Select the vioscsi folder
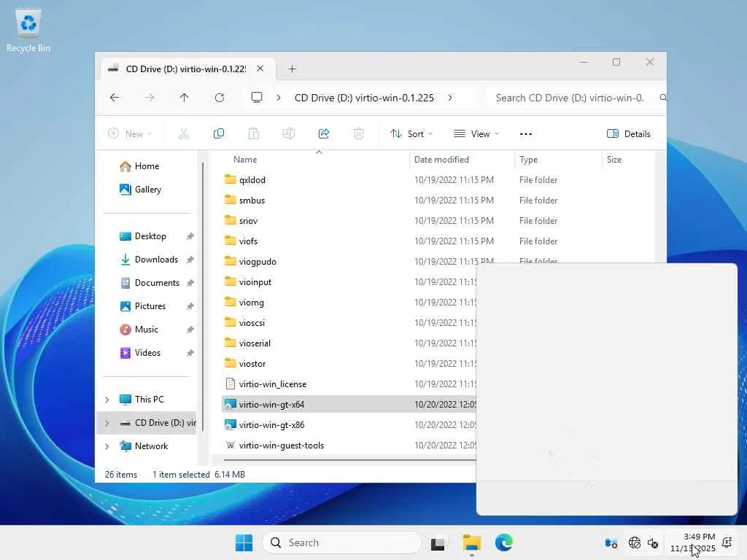 coord(252,323)
